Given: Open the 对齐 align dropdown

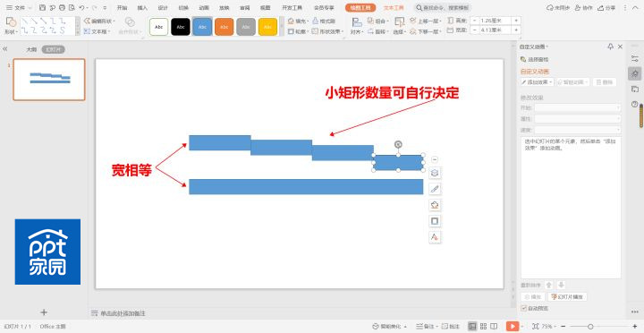Looking at the screenshot, I should [x=357, y=26].
